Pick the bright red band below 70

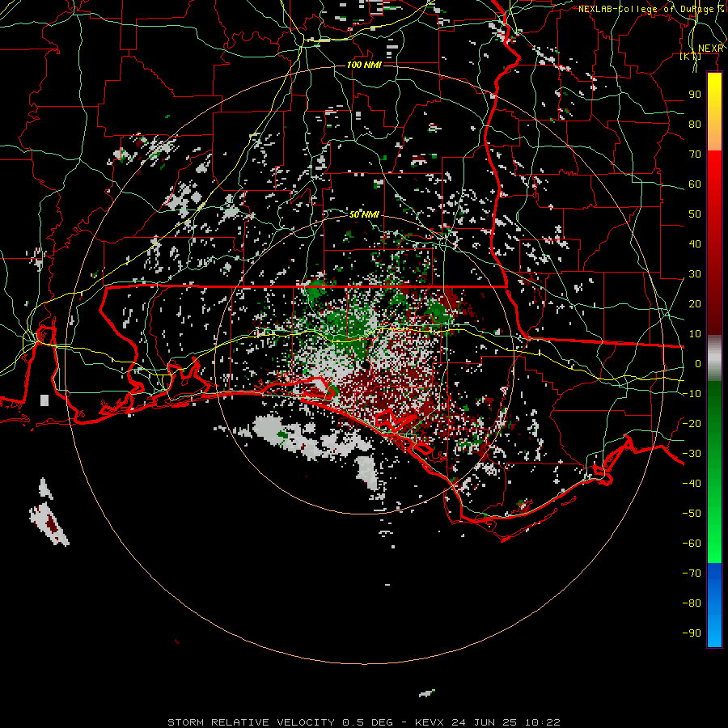coord(714,167)
